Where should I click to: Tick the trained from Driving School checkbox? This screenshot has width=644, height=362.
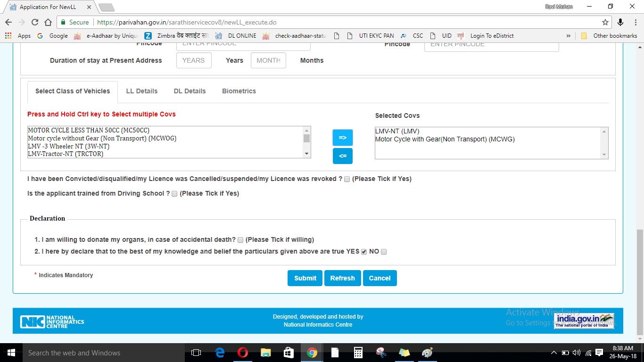click(x=174, y=193)
